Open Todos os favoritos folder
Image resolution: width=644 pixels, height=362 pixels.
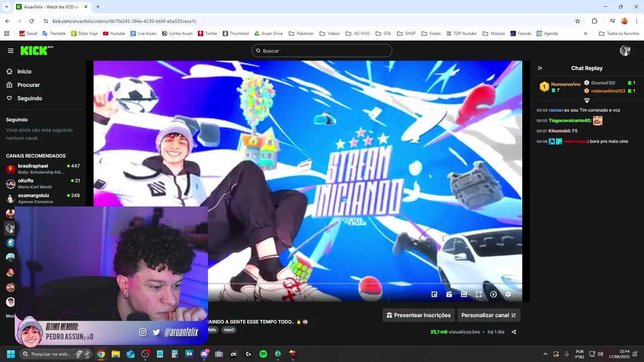click(x=619, y=34)
